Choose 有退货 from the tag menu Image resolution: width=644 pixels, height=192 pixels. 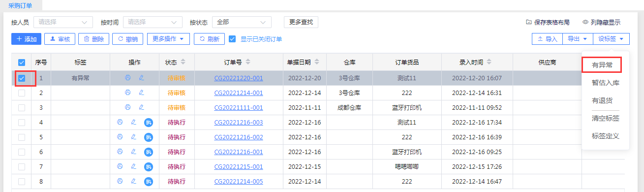pos(602,100)
